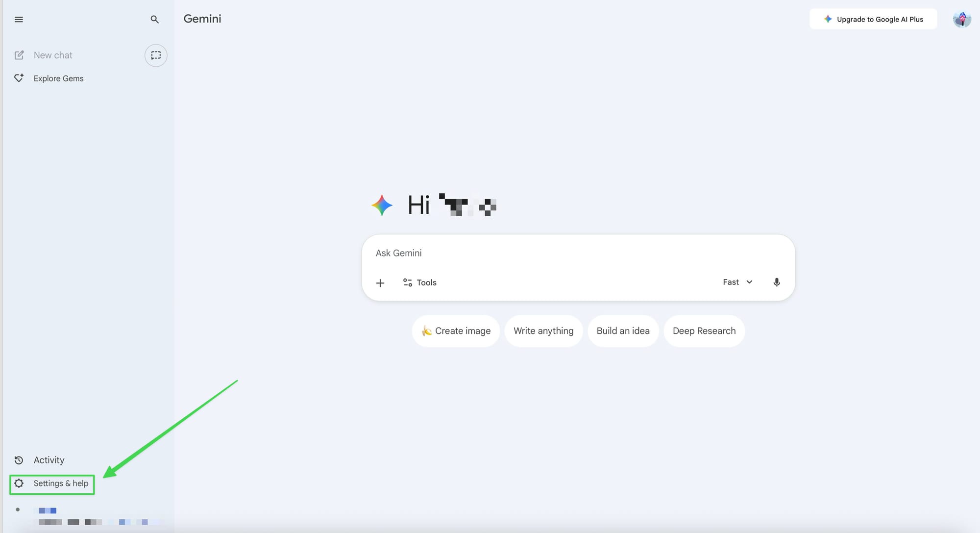Click the Write anything chip
This screenshot has width=980, height=533.
coord(543,330)
